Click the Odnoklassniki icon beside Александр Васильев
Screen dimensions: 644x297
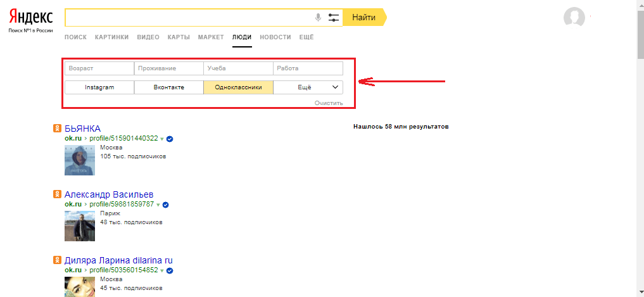[x=57, y=194]
